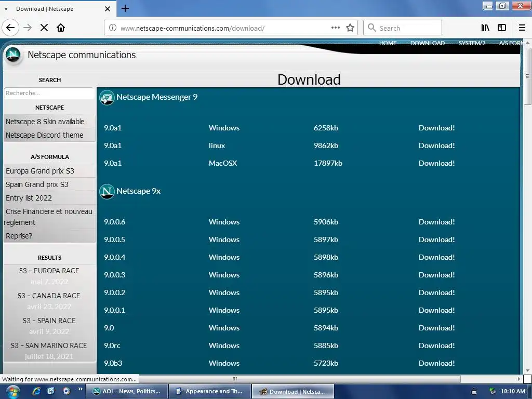Open S3 - SPAIN RACE result
532x399 pixels.
pos(49,321)
